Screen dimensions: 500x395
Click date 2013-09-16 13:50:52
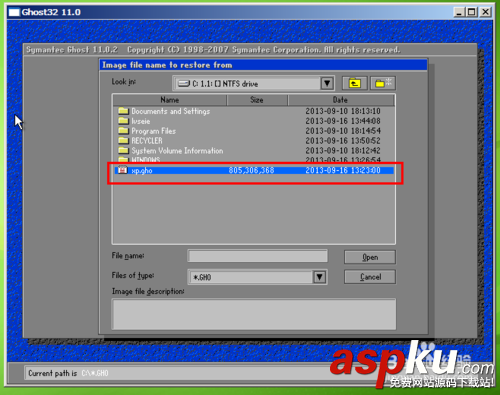pyautogui.click(x=343, y=141)
